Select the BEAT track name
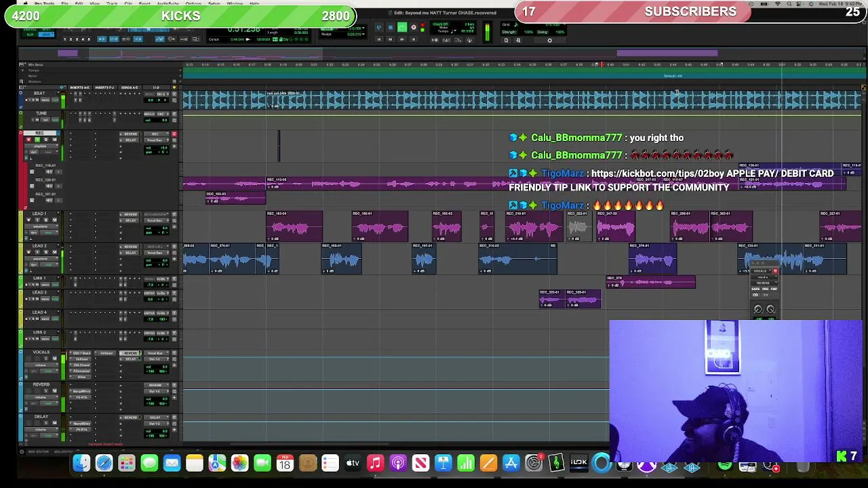Image resolution: width=868 pixels, height=488 pixels. coord(39,93)
